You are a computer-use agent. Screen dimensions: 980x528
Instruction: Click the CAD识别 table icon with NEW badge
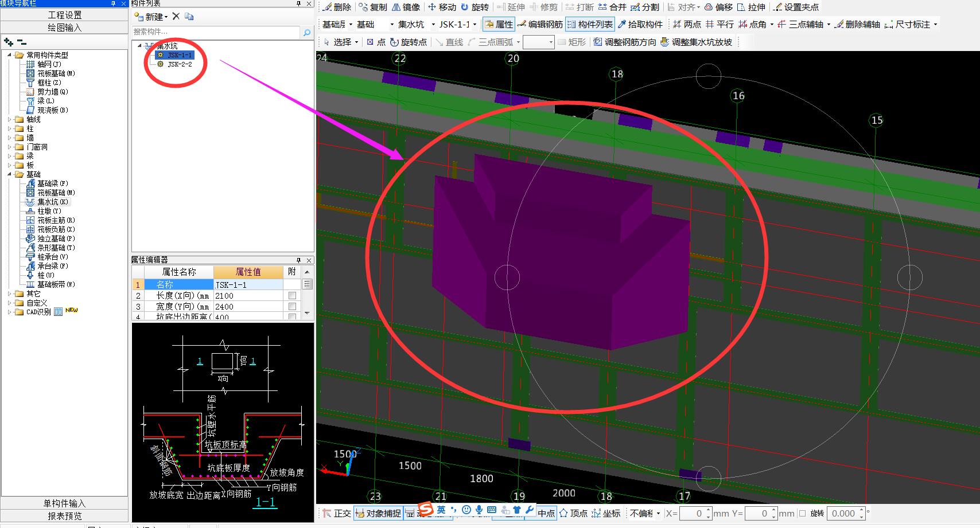58,312
